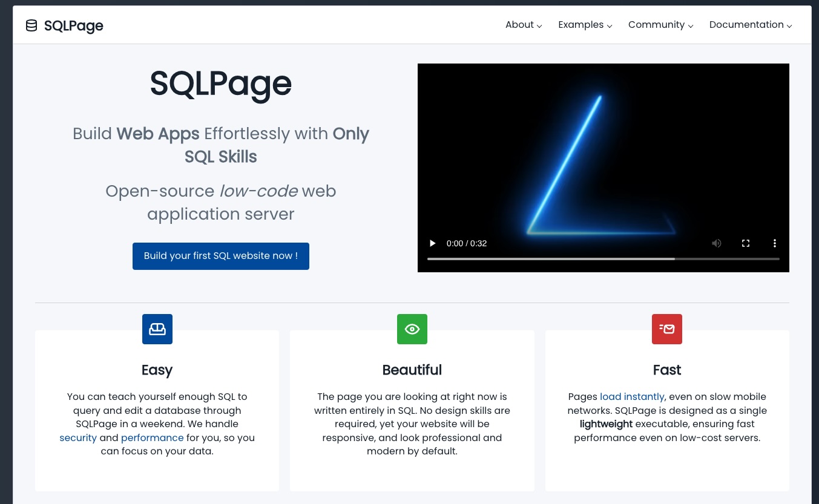Seek along the video progress bar
819x504 pixels.
tap(604, 259)
